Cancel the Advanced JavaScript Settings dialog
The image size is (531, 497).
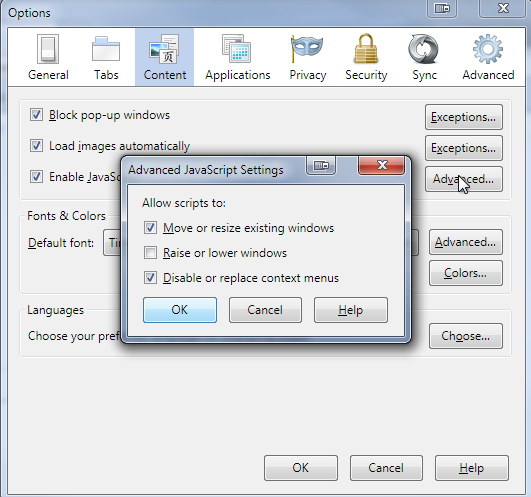click(265, 310)
